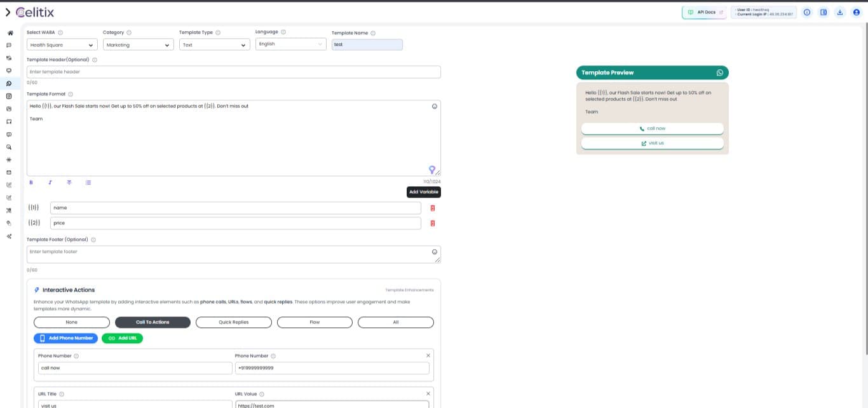
Task: Open the Language dropdown showing English
Action: (291, 44)
